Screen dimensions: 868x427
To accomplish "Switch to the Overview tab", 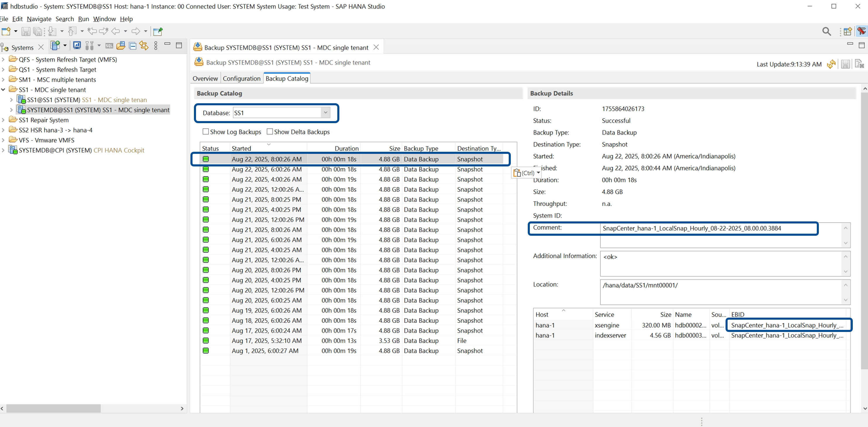I will tap(205, 78).
